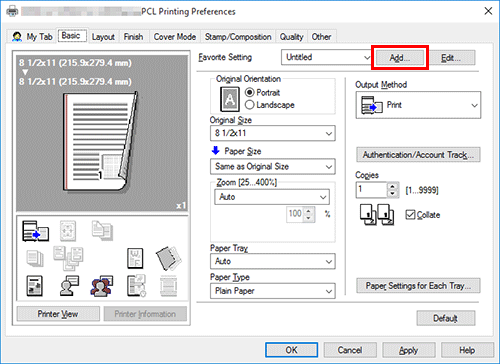Open the Output Method dropdown
The image size is (500, 364).
click(x=418, y=105)
